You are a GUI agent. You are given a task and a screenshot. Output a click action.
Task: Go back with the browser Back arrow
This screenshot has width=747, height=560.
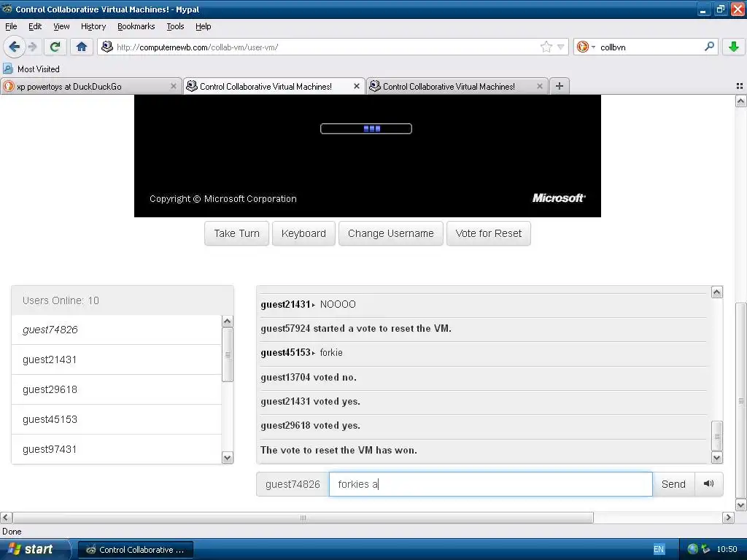point(14,47)
